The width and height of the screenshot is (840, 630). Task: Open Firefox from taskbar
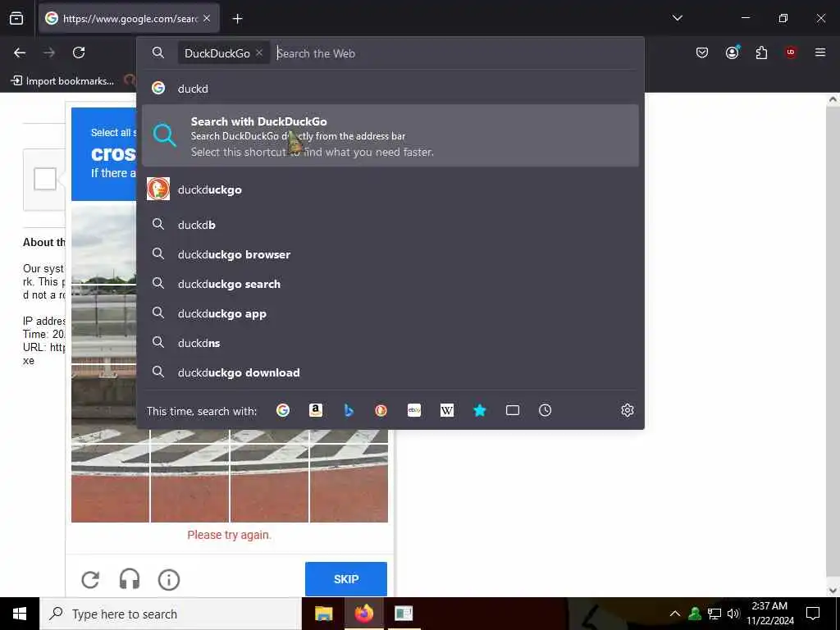pos(363,614)
